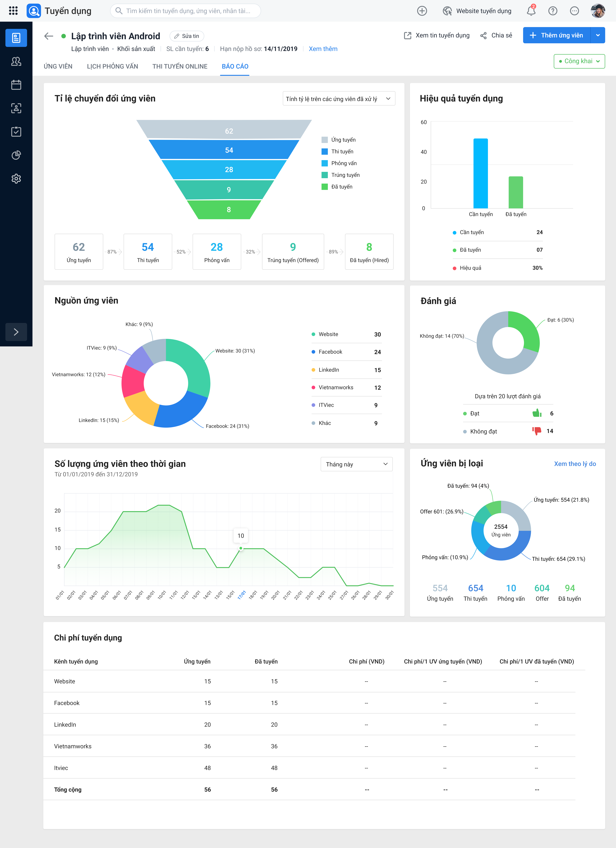Open the candidate scan sidebar icon
The height and width of the screenshot is (848, 616).
tap(16, 108)
